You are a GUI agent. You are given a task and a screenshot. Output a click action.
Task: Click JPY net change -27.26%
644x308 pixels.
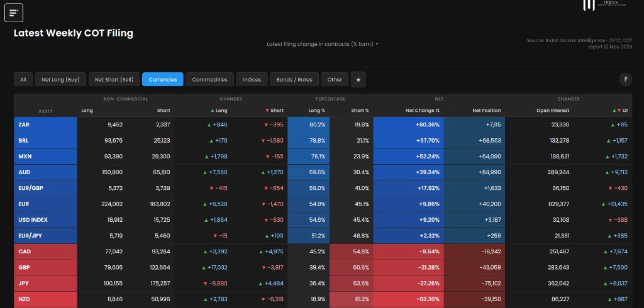(x=408, y=283)
